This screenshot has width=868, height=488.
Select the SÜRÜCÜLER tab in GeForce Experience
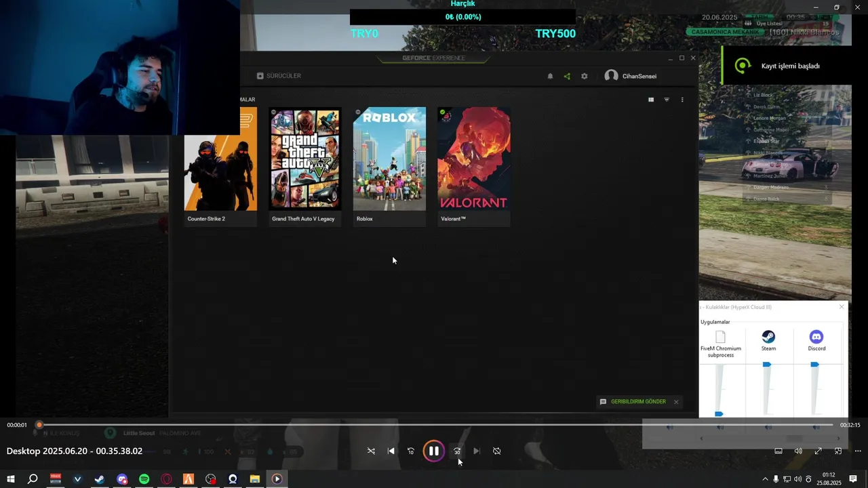[x=279, y=76]
